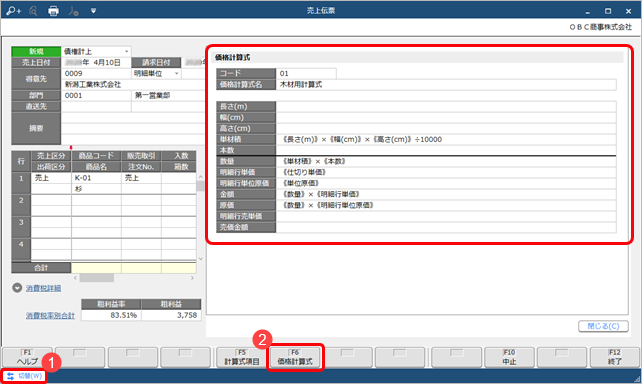Click the 単材積 formula ending ÷10000
This screenshot has height=384, width=642.
tap(446, 140)
